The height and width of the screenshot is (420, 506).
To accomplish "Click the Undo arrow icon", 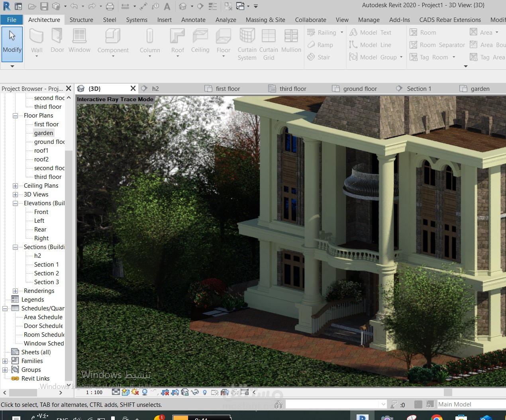I will pos(74,6).
